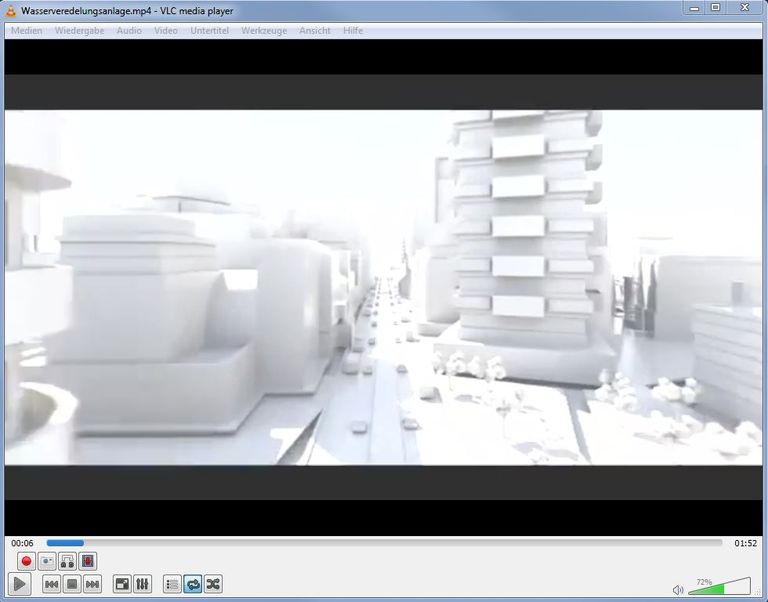Click the video display area
The height and width of the screenshot is (602, 768).
click(384, 288)
